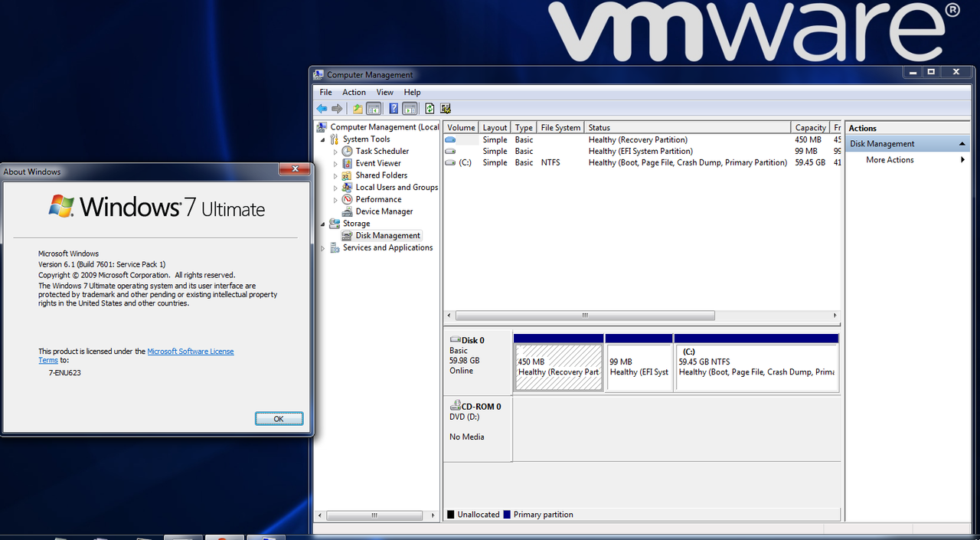
Task: Click the Disk 0 drive icon
Action: point(456,340)
